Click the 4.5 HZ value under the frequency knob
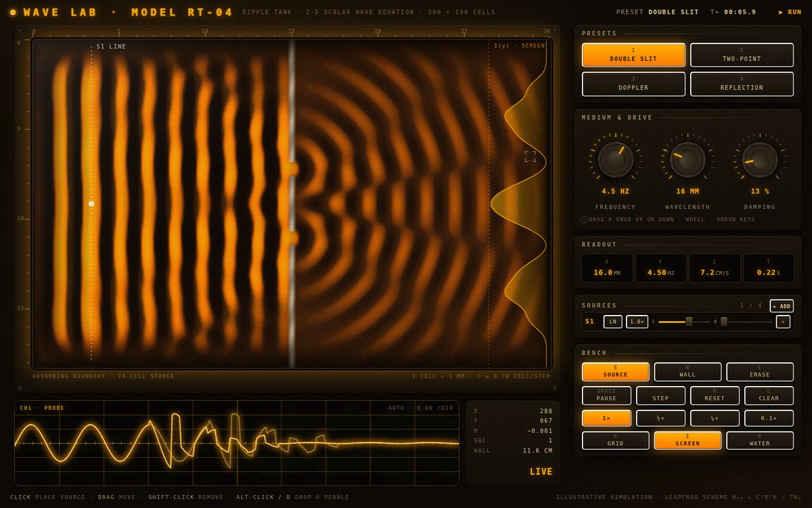 coord(616,192)
